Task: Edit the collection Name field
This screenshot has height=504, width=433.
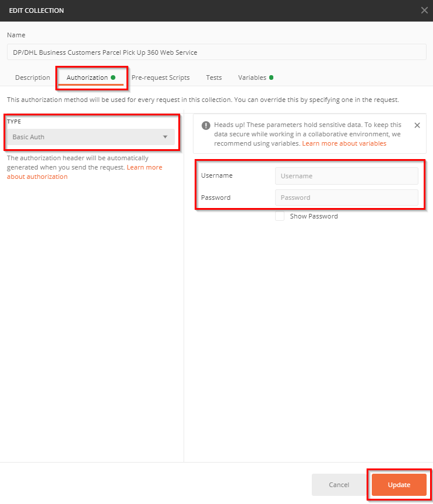Action: click(216, 52)
